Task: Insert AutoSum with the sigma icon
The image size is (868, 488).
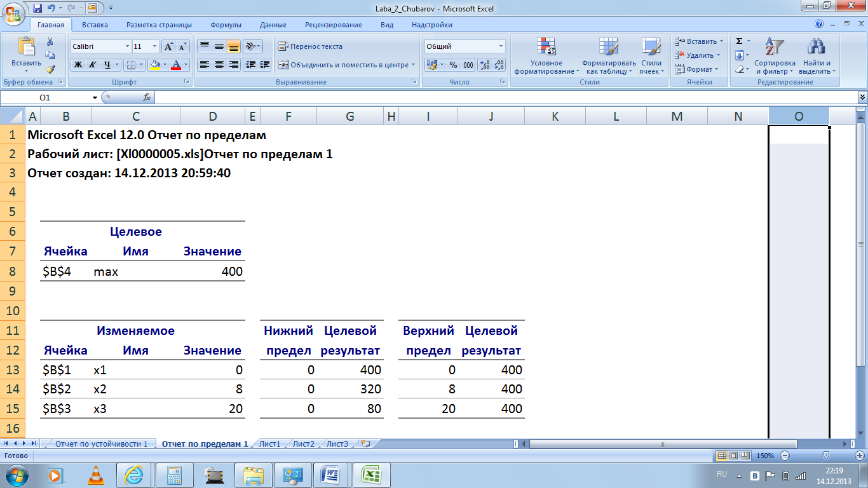Action: click(739, 41)
